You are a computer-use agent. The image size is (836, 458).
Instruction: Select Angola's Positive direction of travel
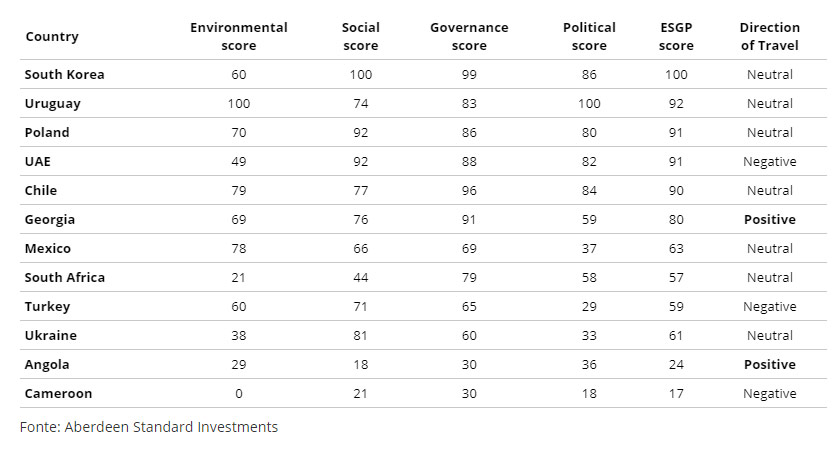[x=769, y=365]
